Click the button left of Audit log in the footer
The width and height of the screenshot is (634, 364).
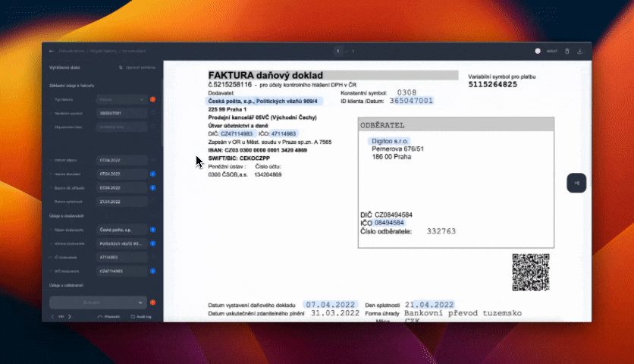coord(108,317)
